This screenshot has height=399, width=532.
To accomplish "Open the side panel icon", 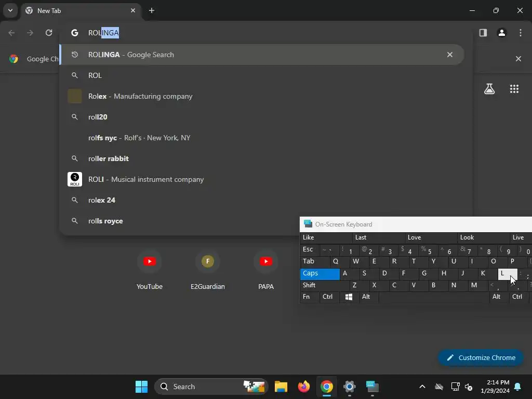I will coord(483,33).
